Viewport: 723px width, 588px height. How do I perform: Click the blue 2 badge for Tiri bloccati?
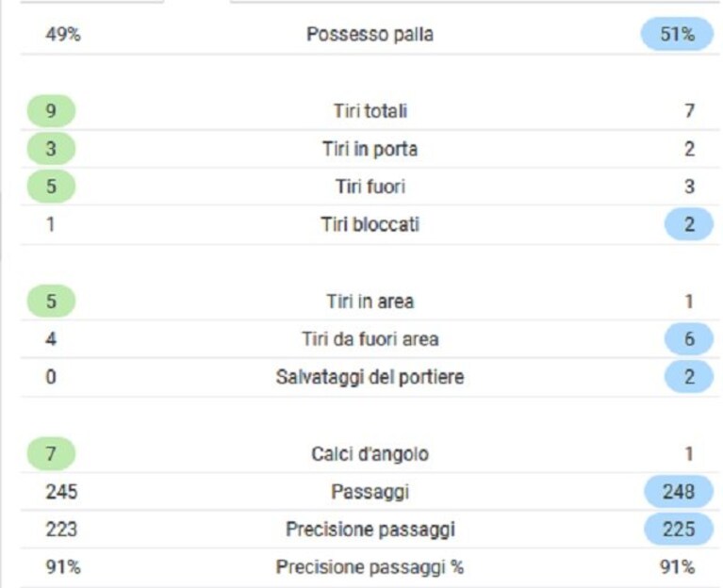689,224
